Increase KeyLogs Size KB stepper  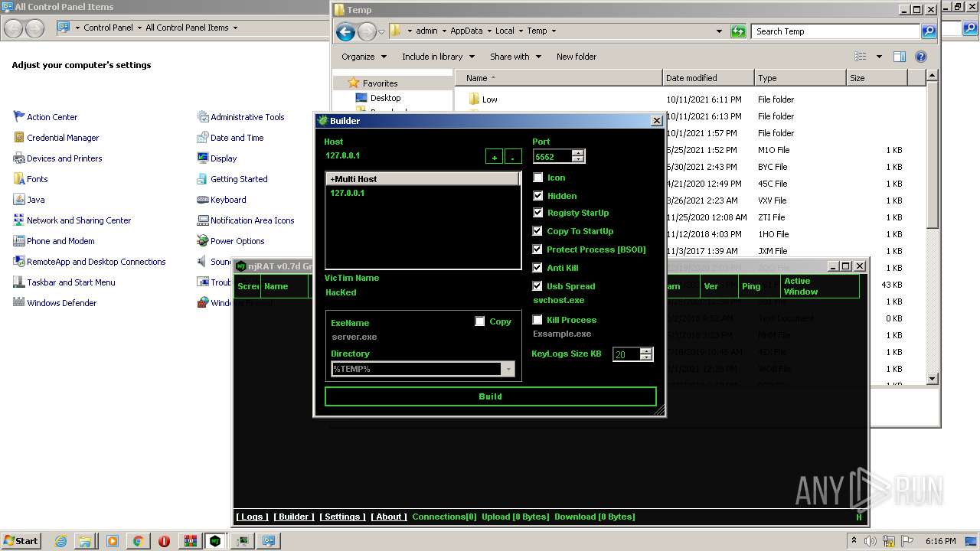[x=646, y=351]
